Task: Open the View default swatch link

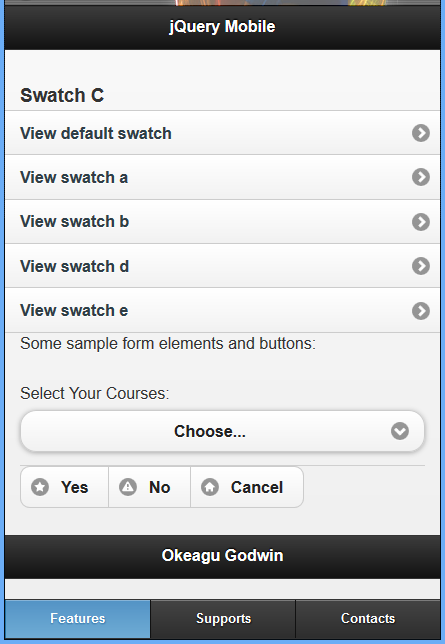Action: pyautogui.click(x=222, y=133)
